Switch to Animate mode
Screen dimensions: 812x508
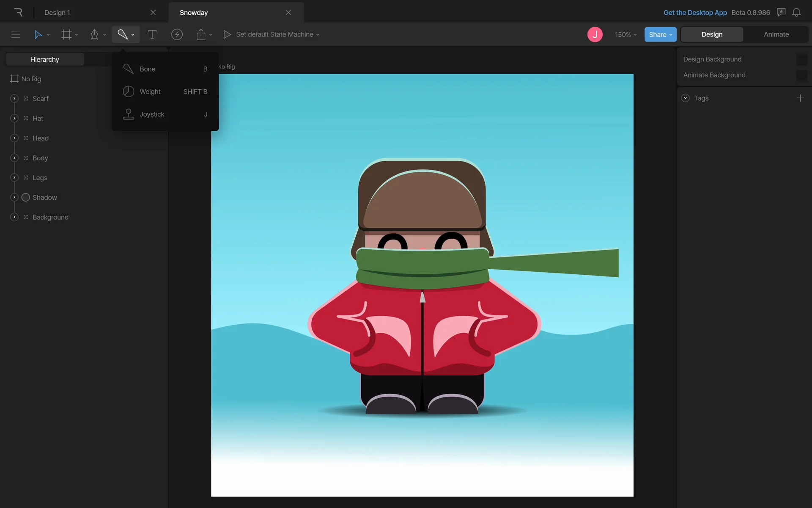[776, 34]
